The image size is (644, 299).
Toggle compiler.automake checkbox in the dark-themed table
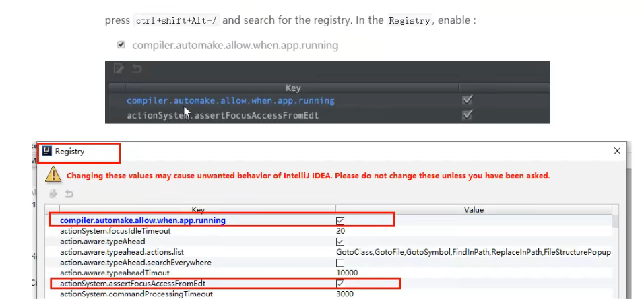tap(467, 100)
